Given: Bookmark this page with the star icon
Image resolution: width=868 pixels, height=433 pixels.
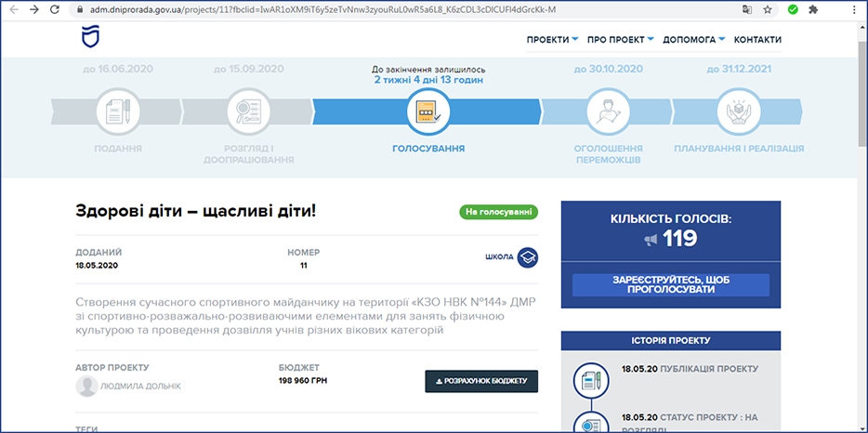Looking at the screenshot, I should pos(768,9).
